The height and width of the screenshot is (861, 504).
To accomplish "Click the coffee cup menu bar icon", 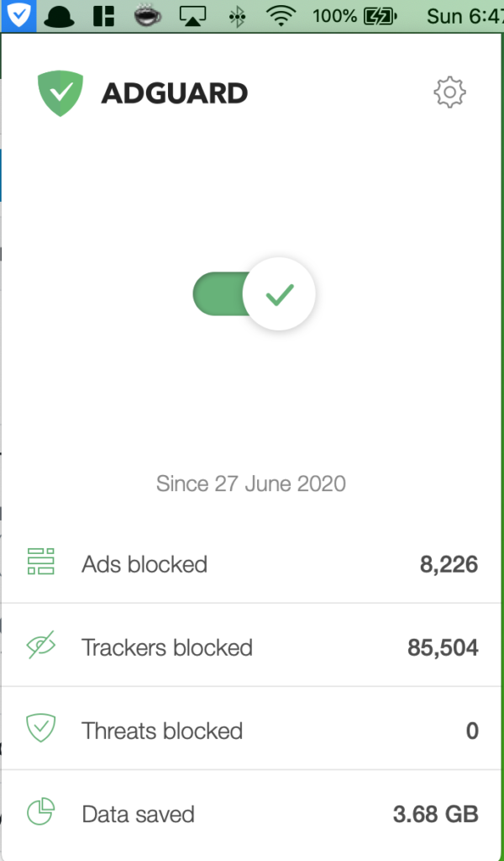I will point(148,16).
